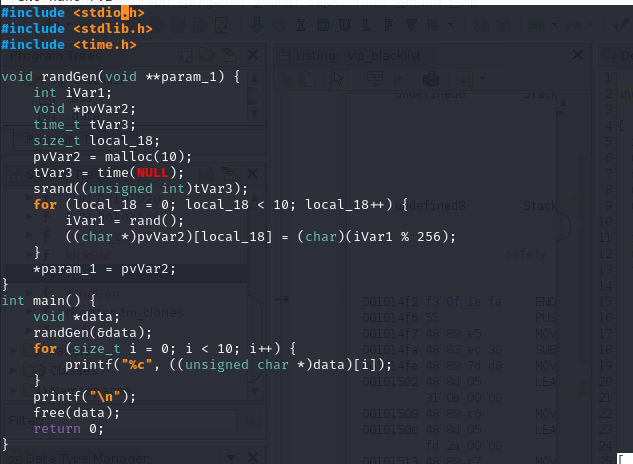Open the Data Type Manager dropdown arrow
The image size is (633, 464).
pyautogui.click(x=231, y=458)
